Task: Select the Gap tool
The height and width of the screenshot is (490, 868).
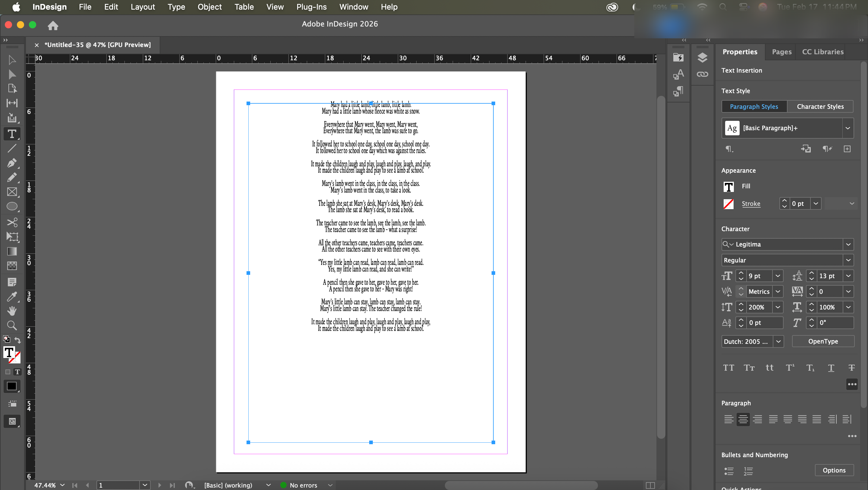Action: point(12,103)
